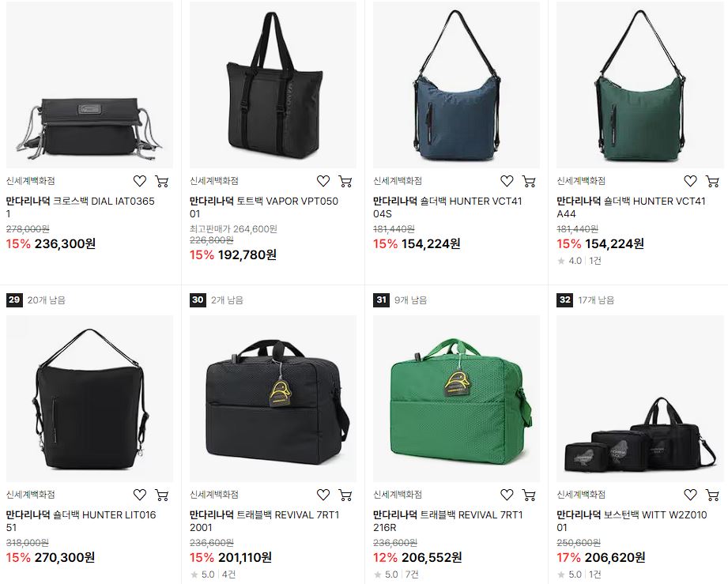Add black REVIVAL 7RT1 2001 bag to cart

click(x=345, y=495)
